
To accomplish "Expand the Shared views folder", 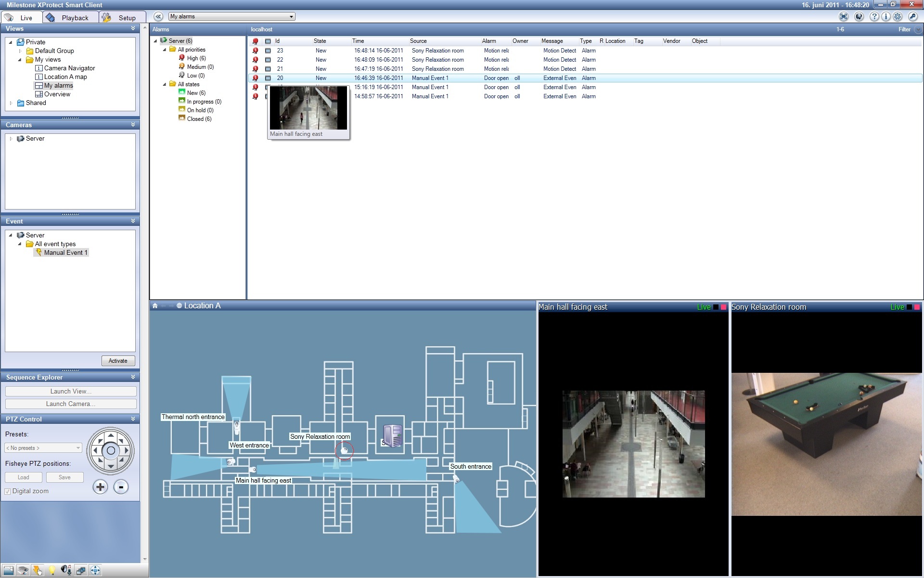I will click(11, 103).
